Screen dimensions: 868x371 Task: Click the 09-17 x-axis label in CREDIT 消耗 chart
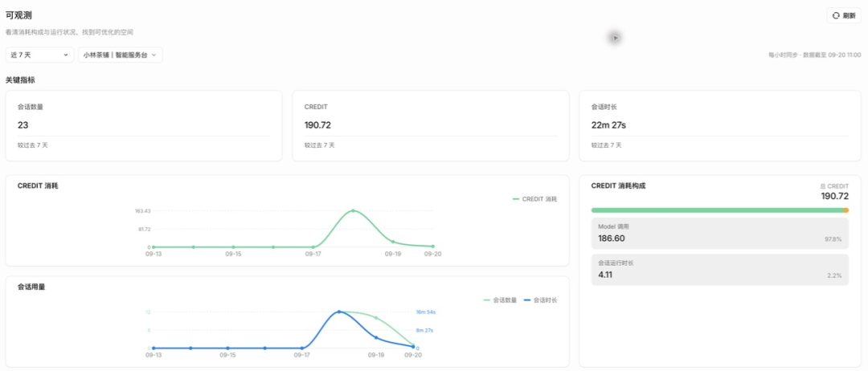tap(313, 254)
